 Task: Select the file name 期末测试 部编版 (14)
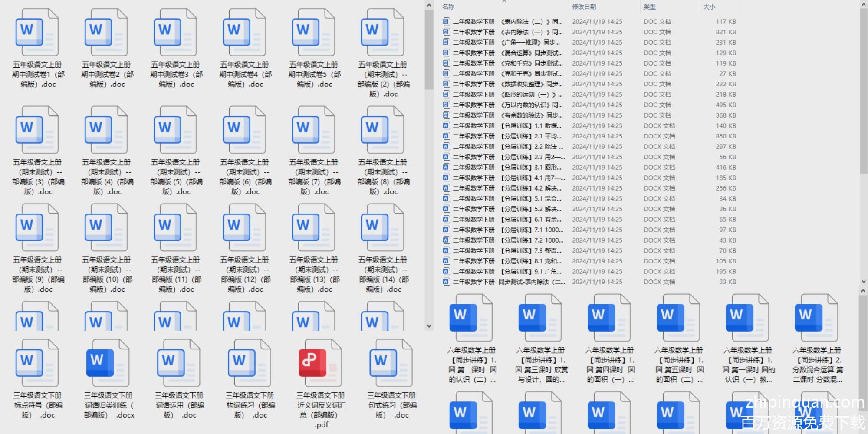click(x=383, y=274)
